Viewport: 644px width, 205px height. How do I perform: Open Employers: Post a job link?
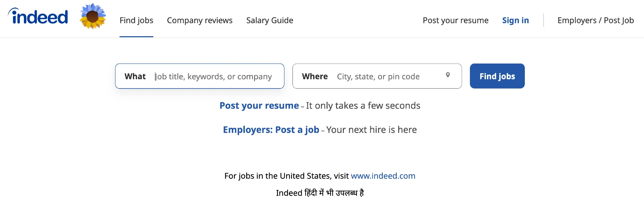pyautogui.click(x=271, y=130)
